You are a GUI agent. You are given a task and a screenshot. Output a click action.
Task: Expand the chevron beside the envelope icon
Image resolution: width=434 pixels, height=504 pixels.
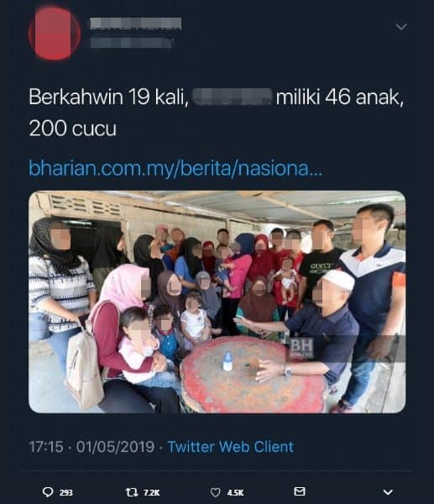tap(388, 492)
